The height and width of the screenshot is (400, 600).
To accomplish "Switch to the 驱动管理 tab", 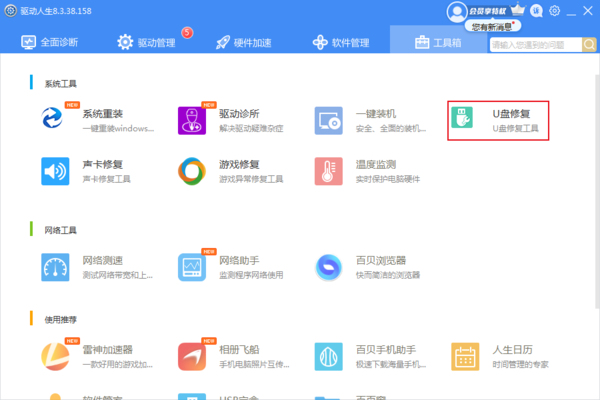I will pyautogui.click(x=147, y=43).
